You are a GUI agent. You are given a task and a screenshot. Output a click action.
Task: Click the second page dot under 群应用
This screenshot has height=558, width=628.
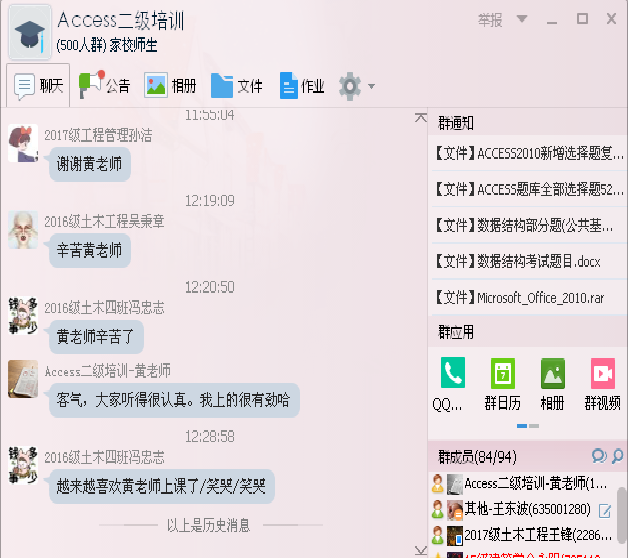point(534,425)
